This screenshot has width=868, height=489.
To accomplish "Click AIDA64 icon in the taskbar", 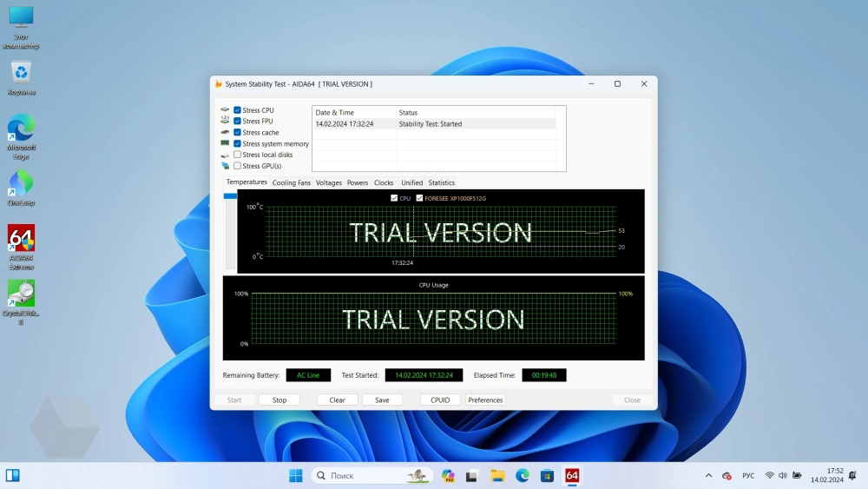I will point(572,475).
